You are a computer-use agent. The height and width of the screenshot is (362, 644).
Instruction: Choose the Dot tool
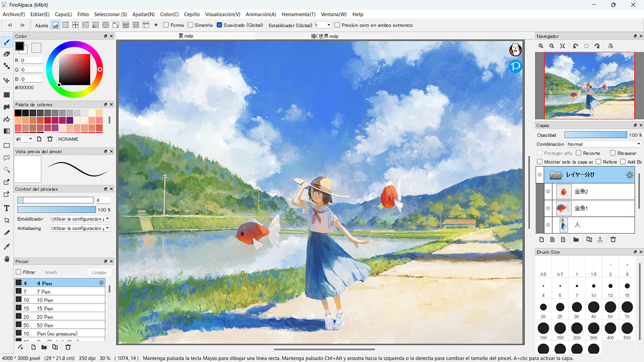pyautogui.click(x=7, y=67)
